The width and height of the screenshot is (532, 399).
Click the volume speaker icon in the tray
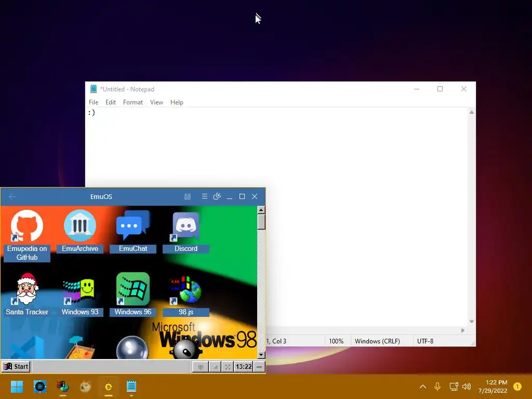467,387
